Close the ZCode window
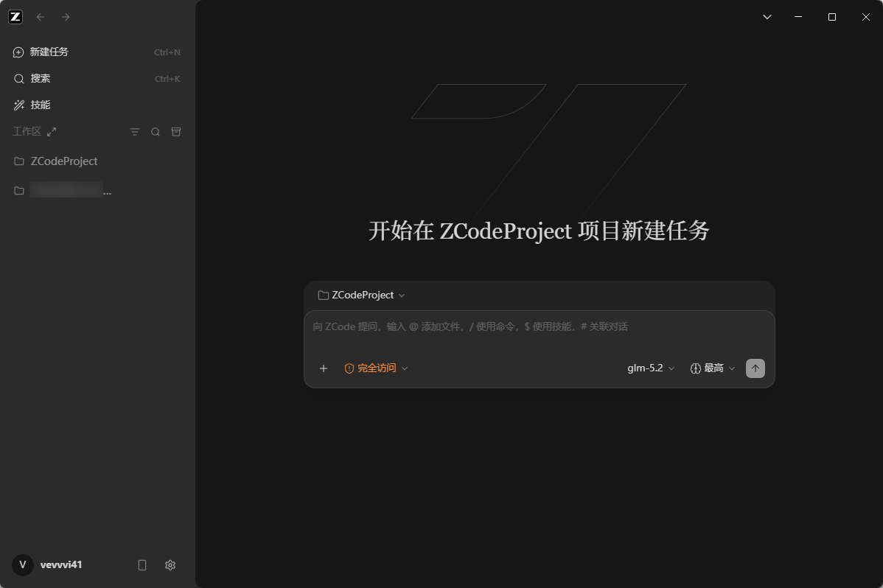This screenshot has width=883, height=588. pyautogui.click(x=866, y=17)
